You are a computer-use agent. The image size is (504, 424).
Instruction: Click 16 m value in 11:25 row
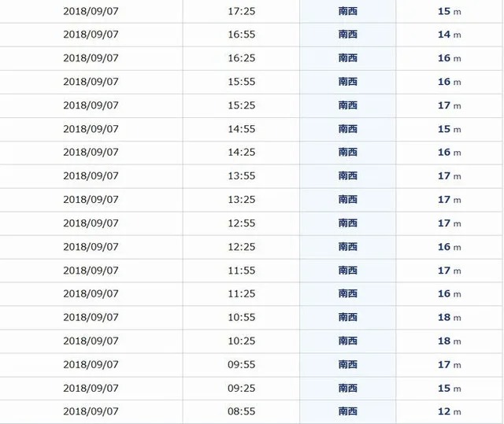[x=450, y=293]
